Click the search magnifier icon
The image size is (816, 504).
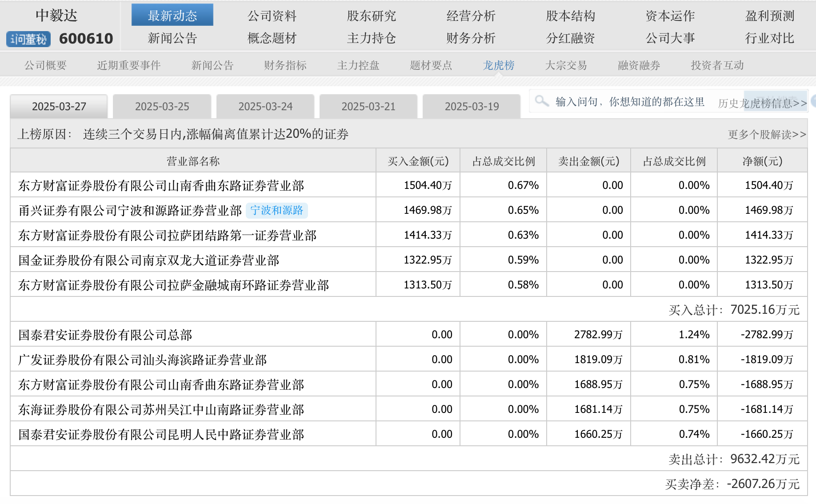[x=541, y=101]
